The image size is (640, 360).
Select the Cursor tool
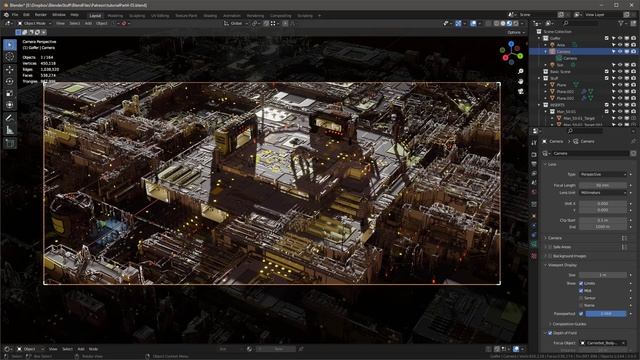coord(10,57)
